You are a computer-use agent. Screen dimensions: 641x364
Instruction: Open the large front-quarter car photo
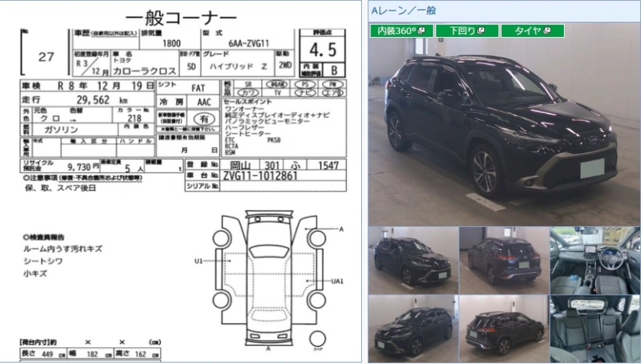tap(504, 132)
